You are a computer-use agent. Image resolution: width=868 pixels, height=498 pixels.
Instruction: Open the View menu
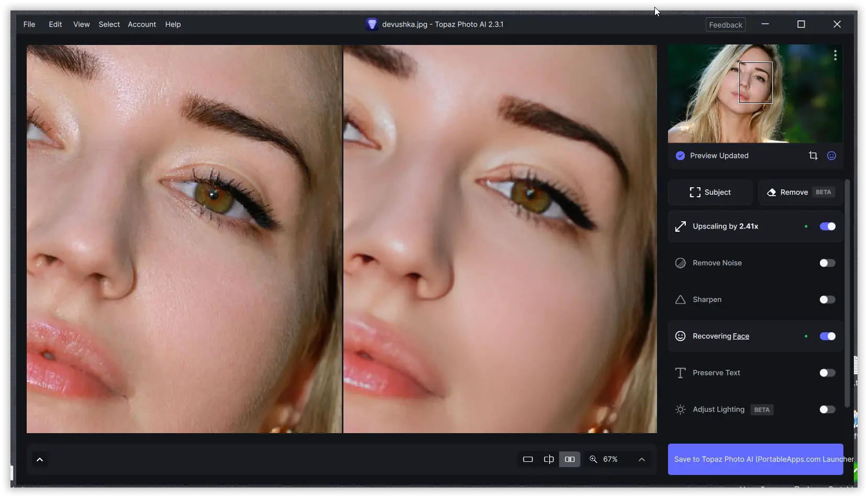tap(81, 24)
